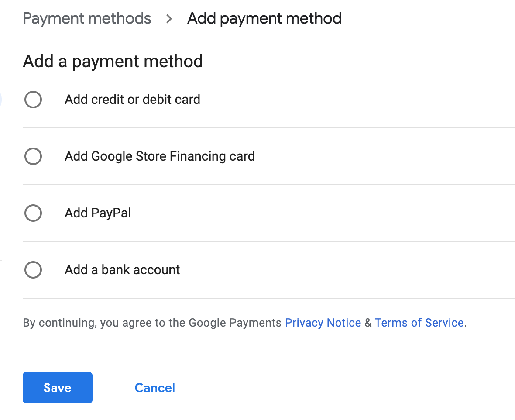
Task: Click the 'Add payment method' breadcrumb title
Action: tap(264, 18)
